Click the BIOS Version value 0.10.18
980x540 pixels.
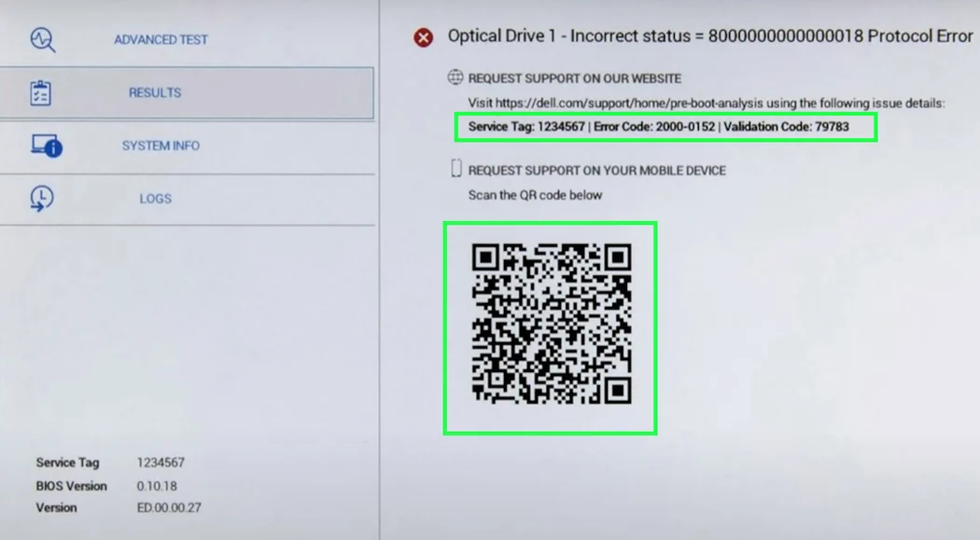(x=157, y=486)
